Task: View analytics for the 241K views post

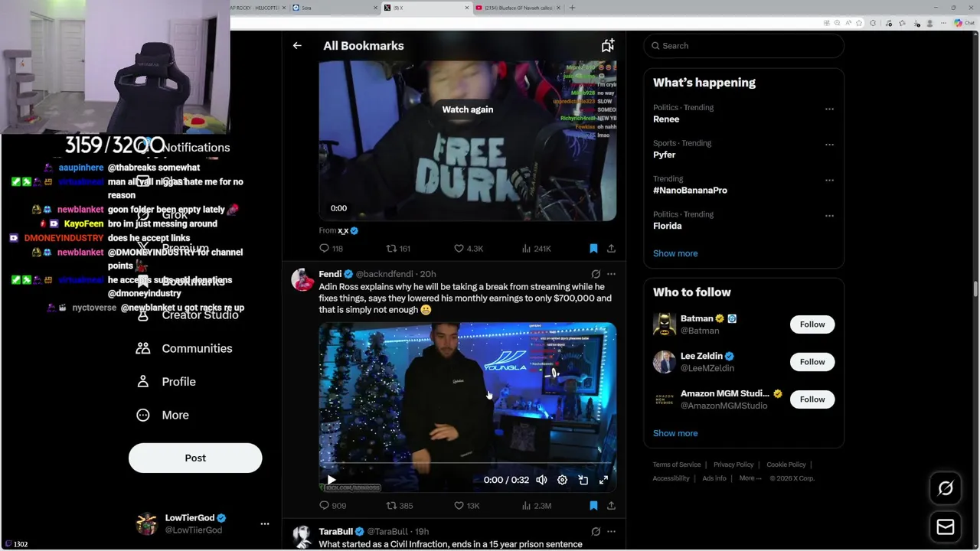Action: (536, 249)
